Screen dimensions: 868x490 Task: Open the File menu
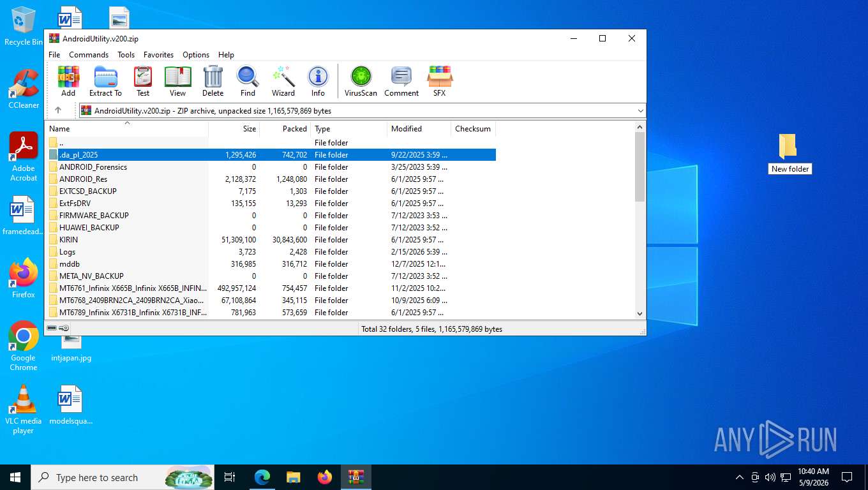tap(54, 55)
